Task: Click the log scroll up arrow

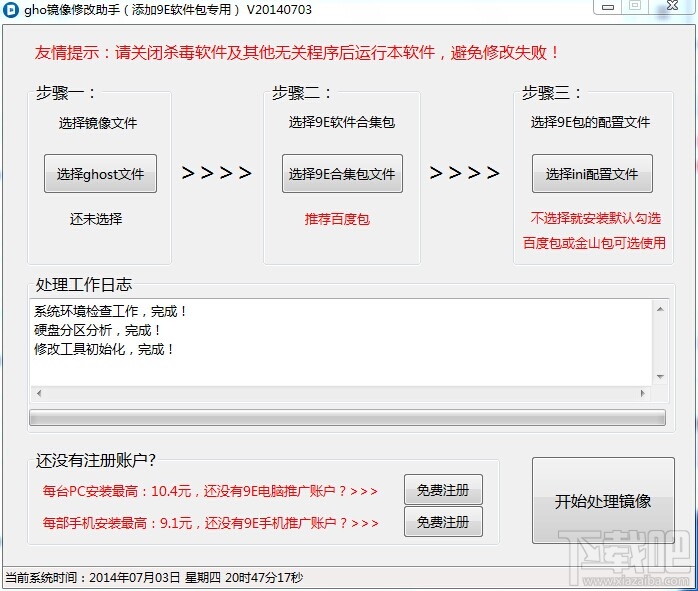Action: (660, 309)
